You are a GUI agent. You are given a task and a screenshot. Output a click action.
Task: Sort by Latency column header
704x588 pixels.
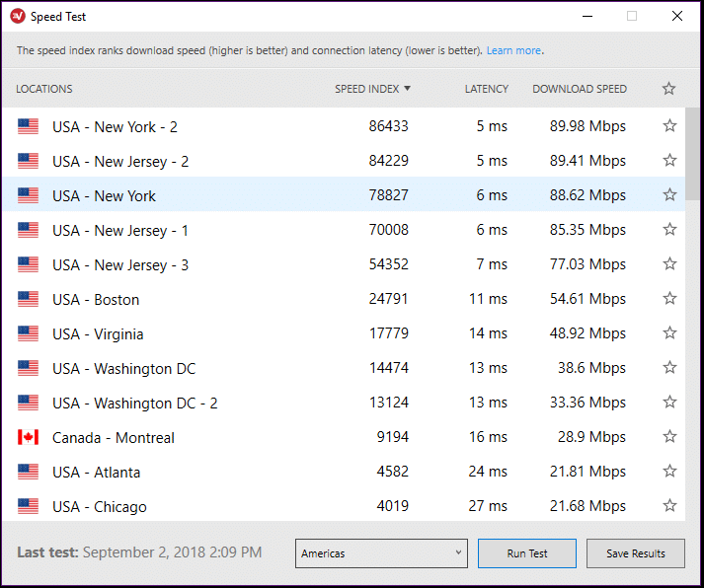[x=486, y=89]
